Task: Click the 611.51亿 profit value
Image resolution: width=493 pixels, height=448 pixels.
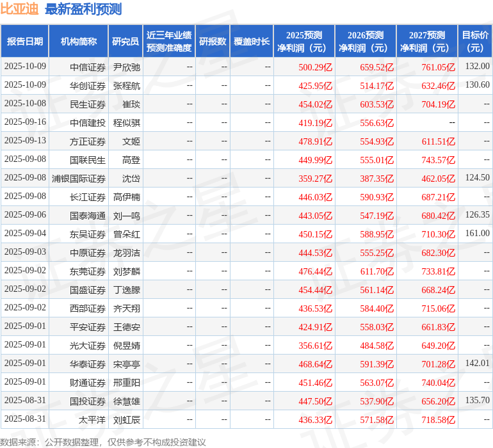Action: point(439,141)
